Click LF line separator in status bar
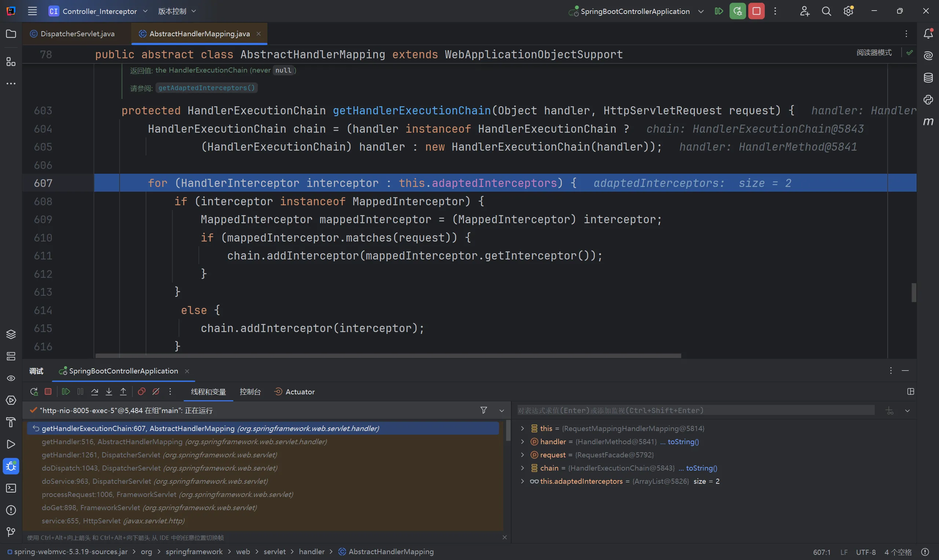 coord(844,552)
